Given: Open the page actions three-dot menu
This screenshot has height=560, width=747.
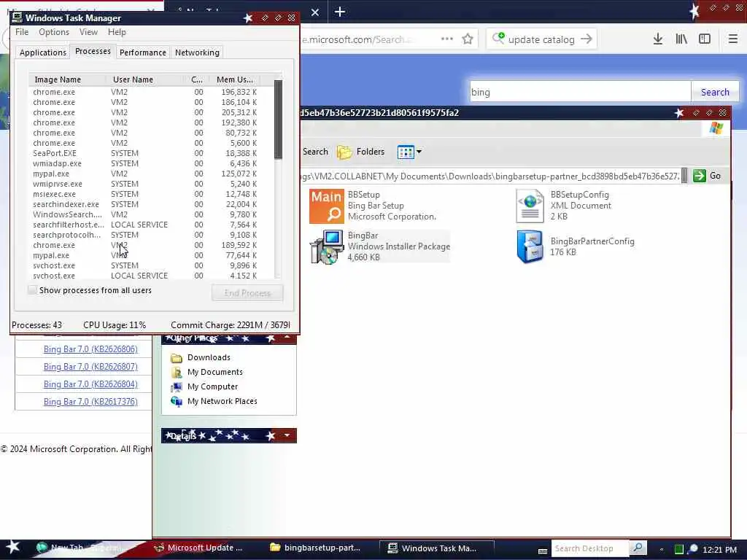Looking at the screenshot, I should 447,39.
